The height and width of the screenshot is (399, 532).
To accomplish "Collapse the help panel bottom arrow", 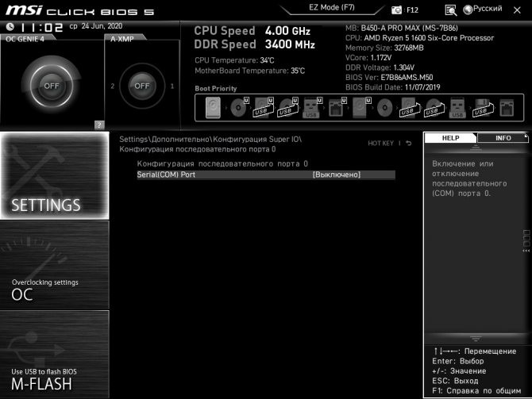I will pyautogui.click(x=476, y=339).
